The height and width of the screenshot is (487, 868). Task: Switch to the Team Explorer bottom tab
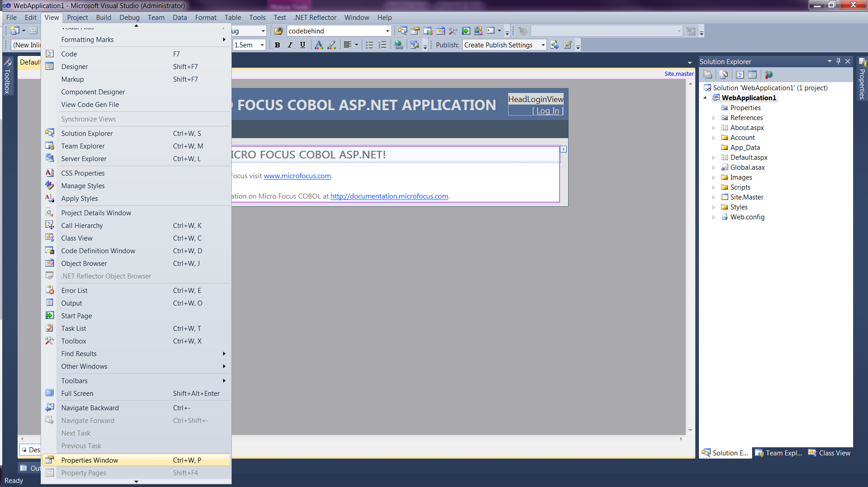click(x=779, y=453)
